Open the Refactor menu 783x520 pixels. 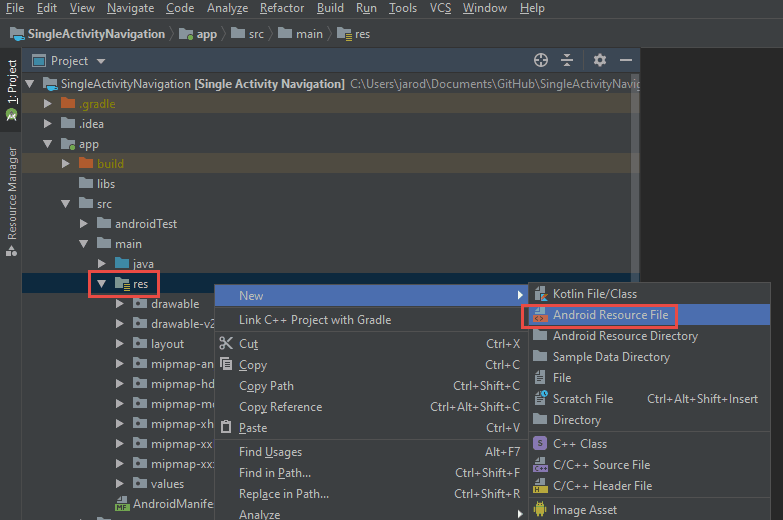282,8
